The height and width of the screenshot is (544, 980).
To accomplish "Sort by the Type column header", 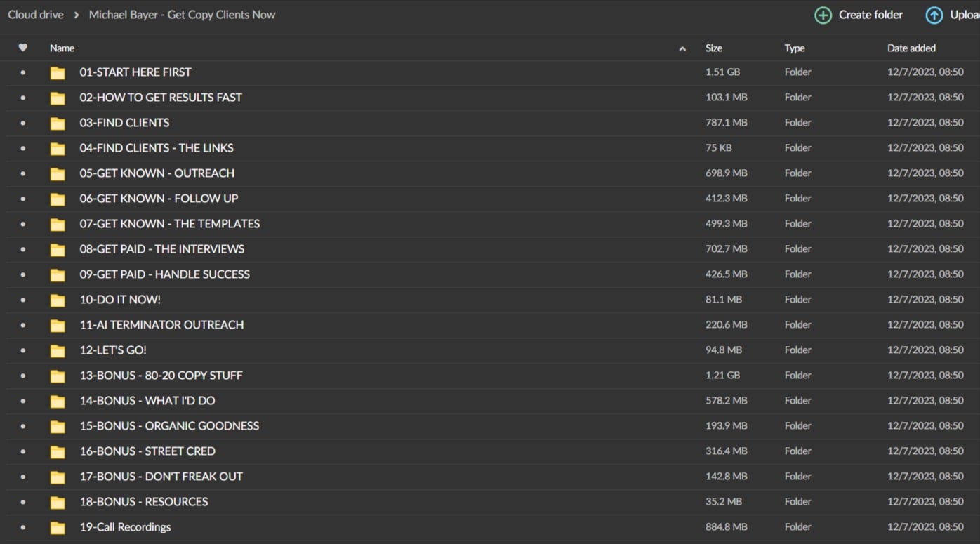I will 795,48.
